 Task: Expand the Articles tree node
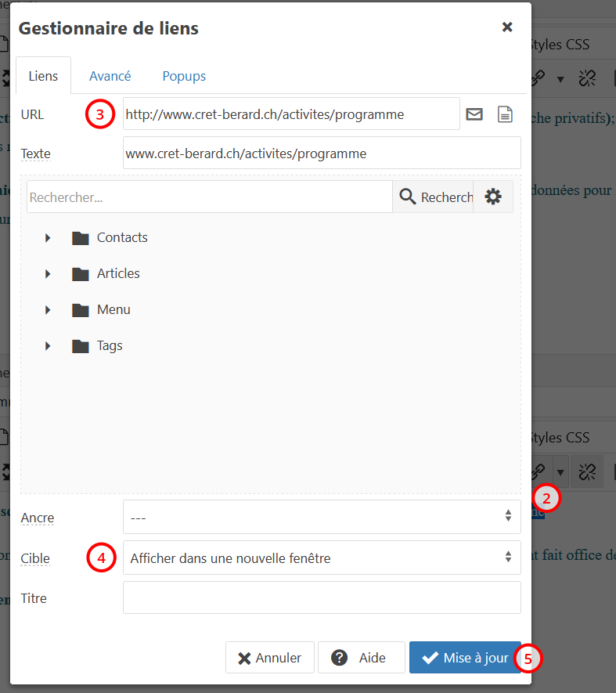coord(48,274)
